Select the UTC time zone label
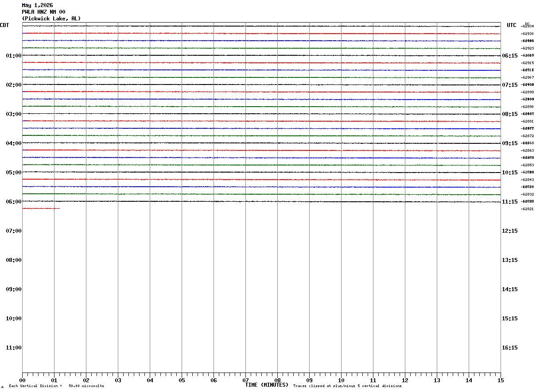The image size is (536, 392). pos(512,25)
